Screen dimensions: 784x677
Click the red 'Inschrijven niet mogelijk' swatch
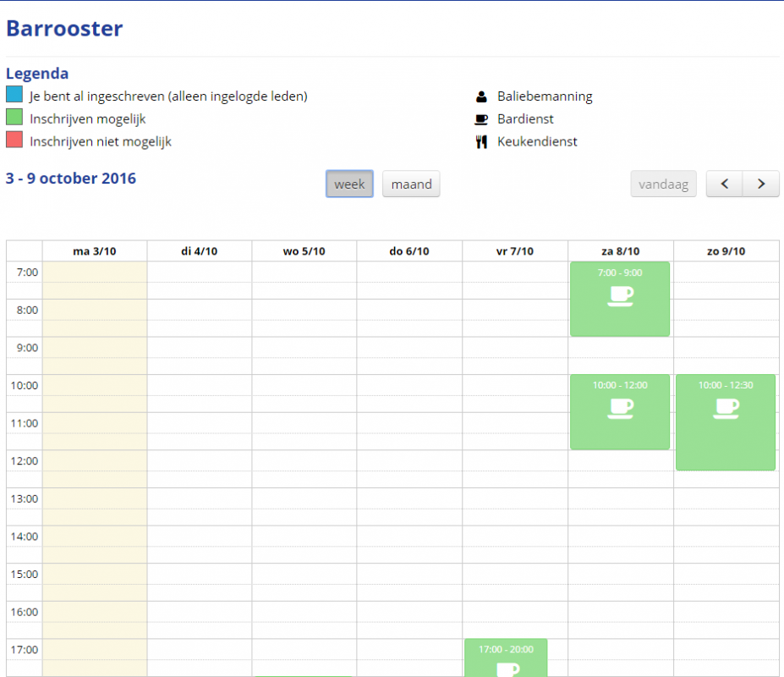(14, 140)
